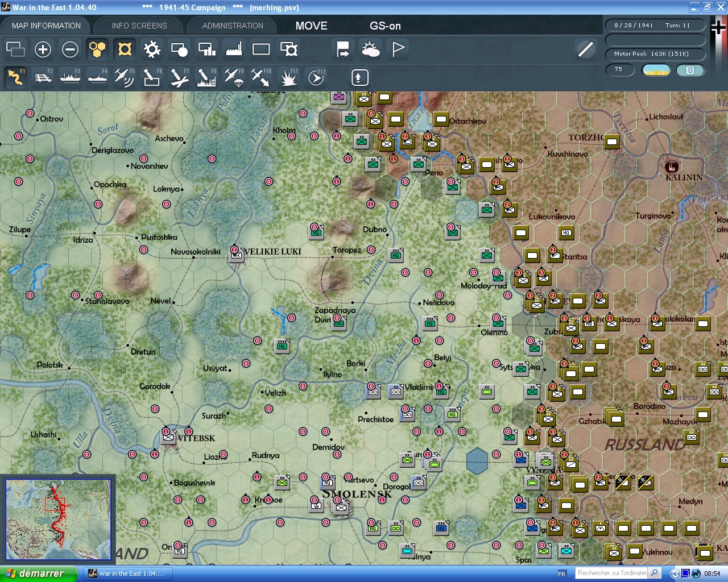Open the INFO SCREENS tab
This screenshot has width=728, height=582.
(x=139, y=26)
